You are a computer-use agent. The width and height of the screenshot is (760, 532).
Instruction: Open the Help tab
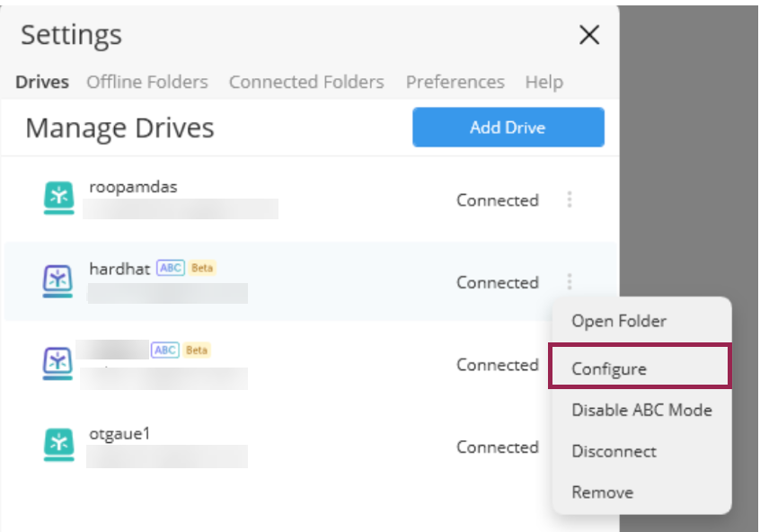[x=543, y=82]
